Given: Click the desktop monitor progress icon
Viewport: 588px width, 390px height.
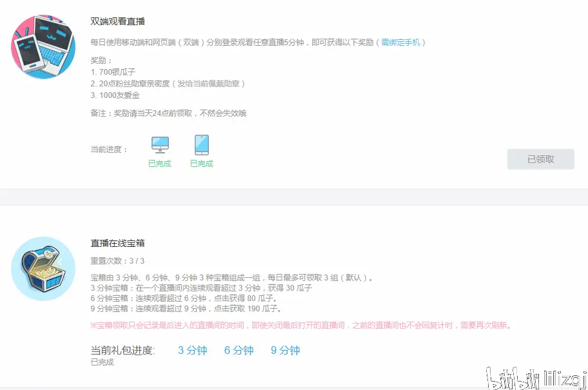Looking at the screenshot, I should pyautogui.click(x=160, y=145).
